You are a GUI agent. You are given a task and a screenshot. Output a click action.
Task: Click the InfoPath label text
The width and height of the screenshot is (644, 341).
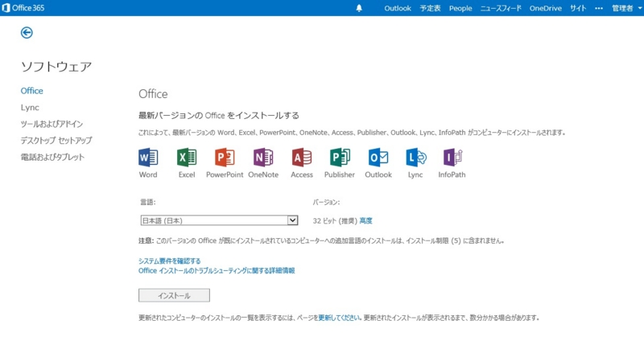point(452,175)
